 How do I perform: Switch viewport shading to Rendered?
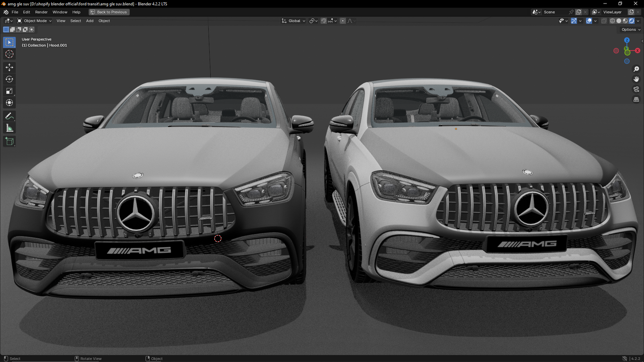pyautogui.click(x=632, y=20)
